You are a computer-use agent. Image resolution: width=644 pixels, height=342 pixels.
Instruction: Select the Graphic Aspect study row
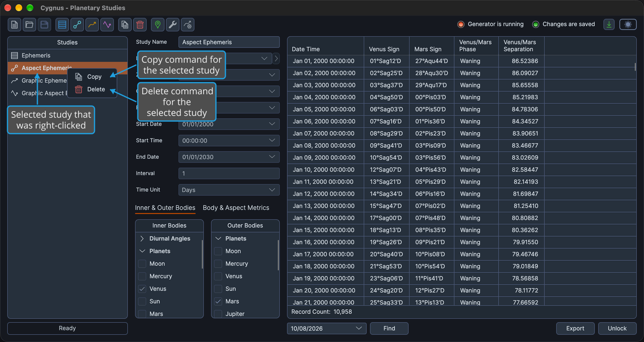tap(68, 93)
